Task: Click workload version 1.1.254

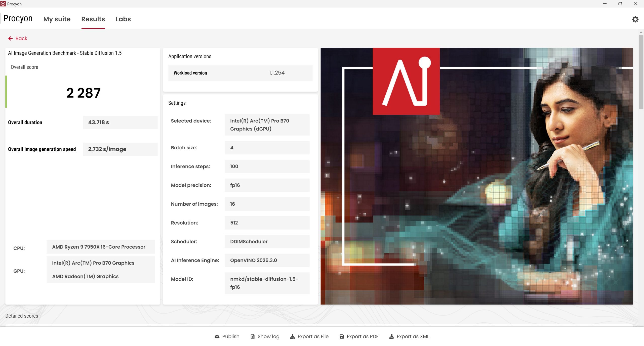Action: click(277, 73)
